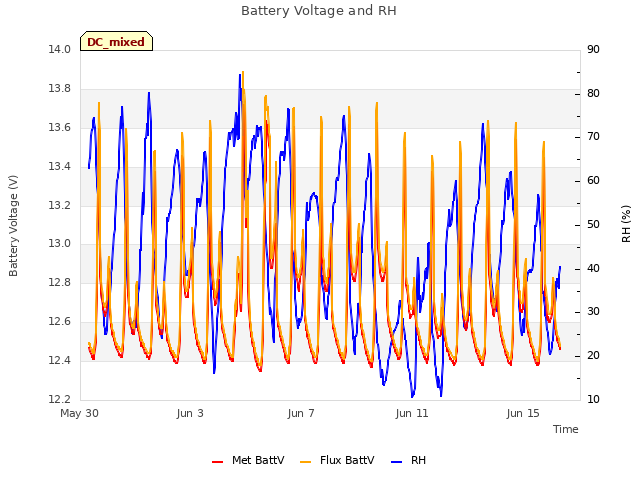Click the 80 RH axis tick label
Image resolution: width=640 pixels, height=480 pixels.
click(x=593, y=93)
